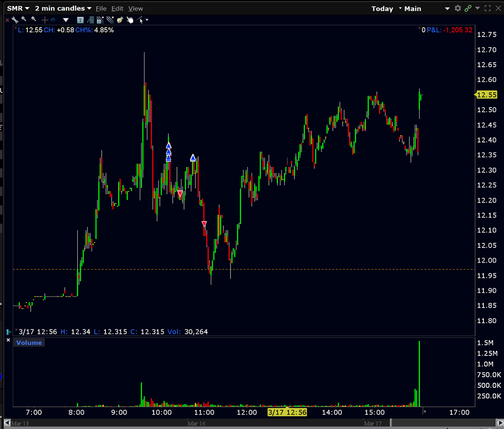Click the 1.5M volume axis label
This screenshot has width=504, height=429.
tap(485, 342)
